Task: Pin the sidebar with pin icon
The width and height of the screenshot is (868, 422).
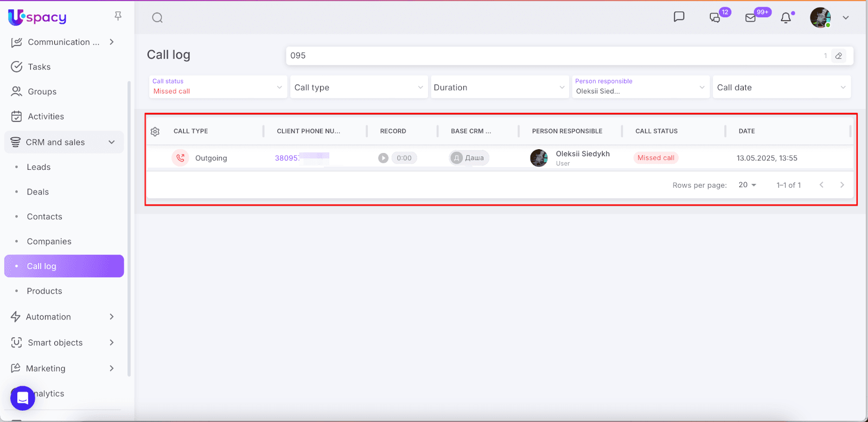Action: pos(118,16)
